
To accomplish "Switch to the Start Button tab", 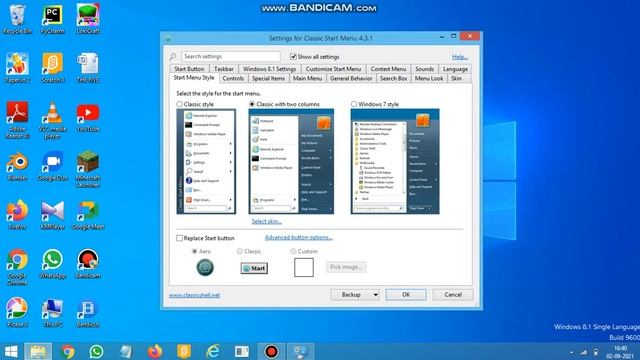I will pyautogui.click(x=189, y=69).
